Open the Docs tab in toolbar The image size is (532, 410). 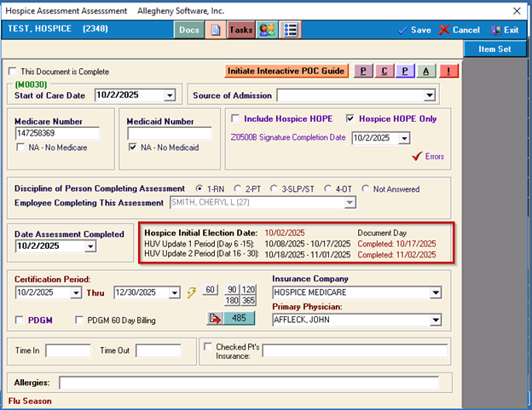pos(189,30)
